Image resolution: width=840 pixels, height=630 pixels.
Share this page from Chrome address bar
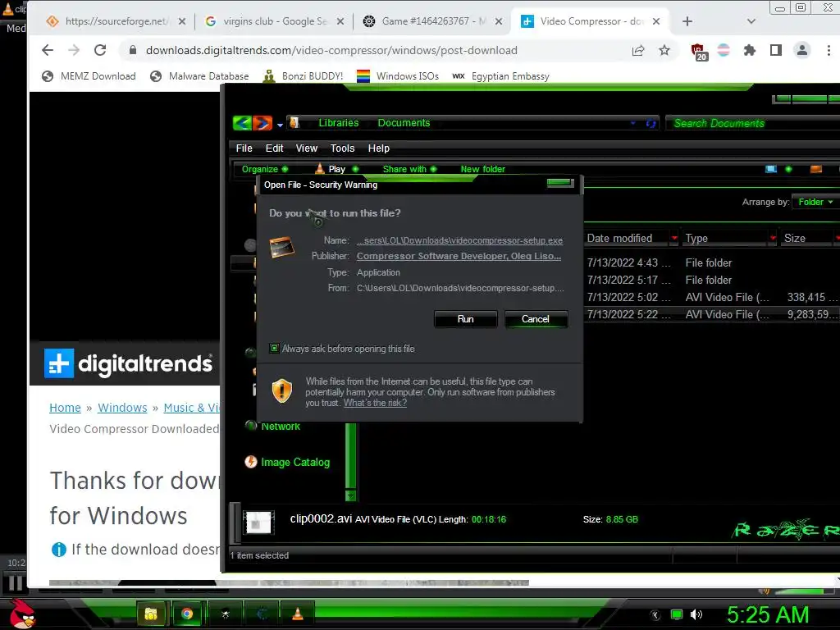638,50
